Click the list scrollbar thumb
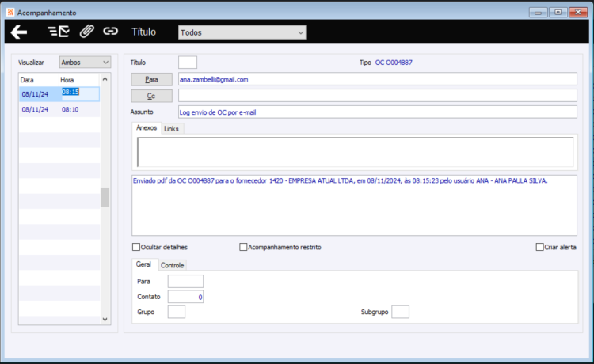594x364 pixels. (105, 197)
